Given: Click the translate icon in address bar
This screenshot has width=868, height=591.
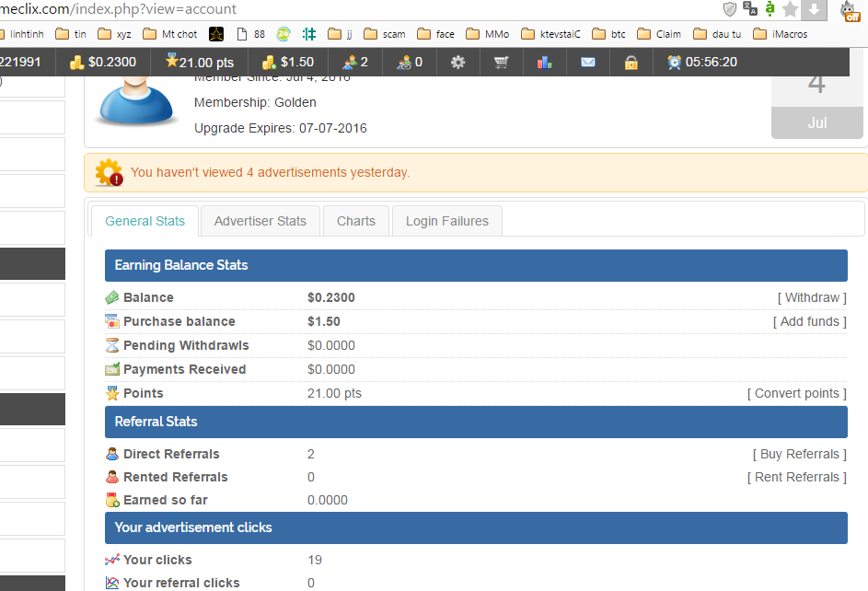Looking at the screenshot, I should (x=750, y=9).
